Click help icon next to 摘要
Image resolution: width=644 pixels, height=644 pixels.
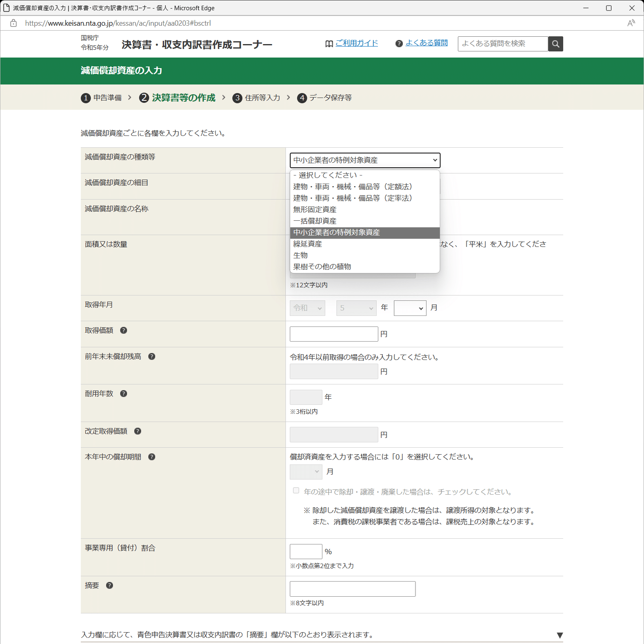(109, 586)
